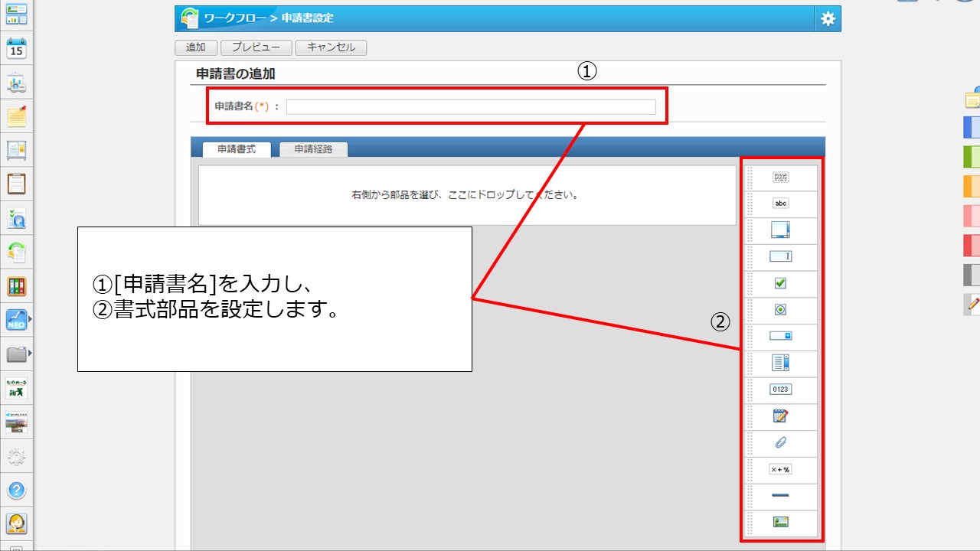Image resolution: width=980 pixels, height=551 pixels.
Task: Open the document search icon with magnifier
Action: click(x=17, y=218)
